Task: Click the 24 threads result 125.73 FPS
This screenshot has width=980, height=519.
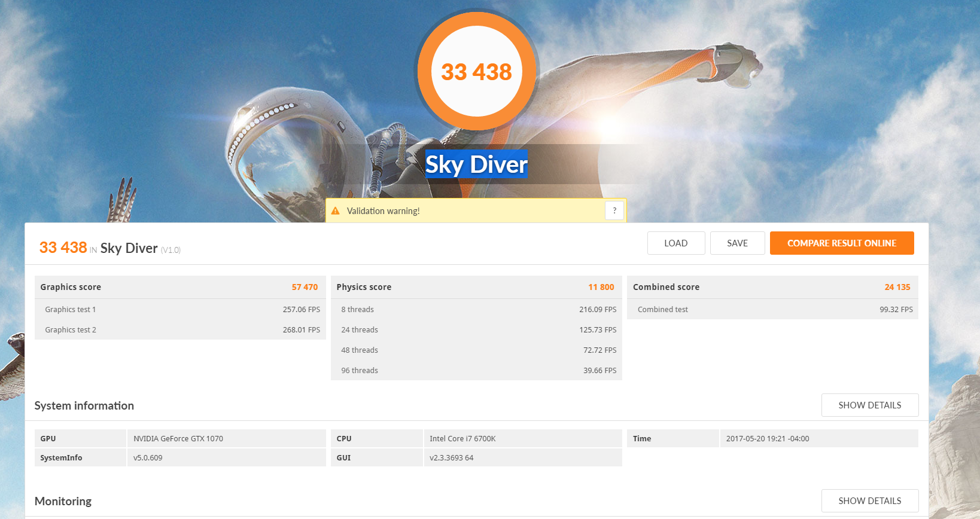Action: [598, 330]
